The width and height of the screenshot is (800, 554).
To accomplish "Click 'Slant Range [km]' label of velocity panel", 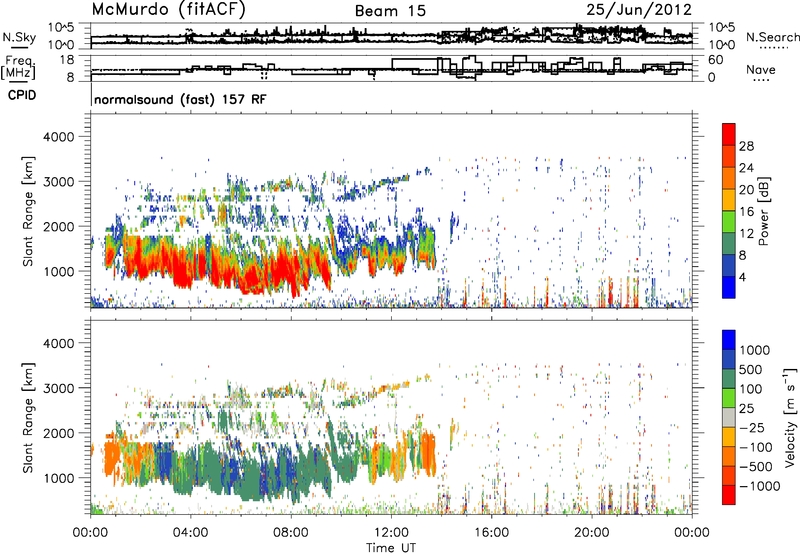I will [x=28, y=417].
